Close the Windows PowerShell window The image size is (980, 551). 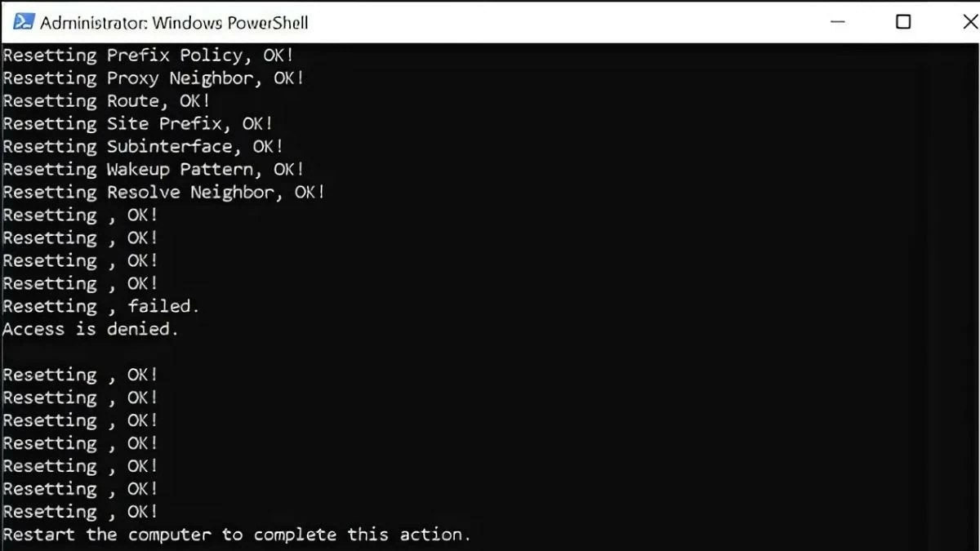tap(969, 22)
